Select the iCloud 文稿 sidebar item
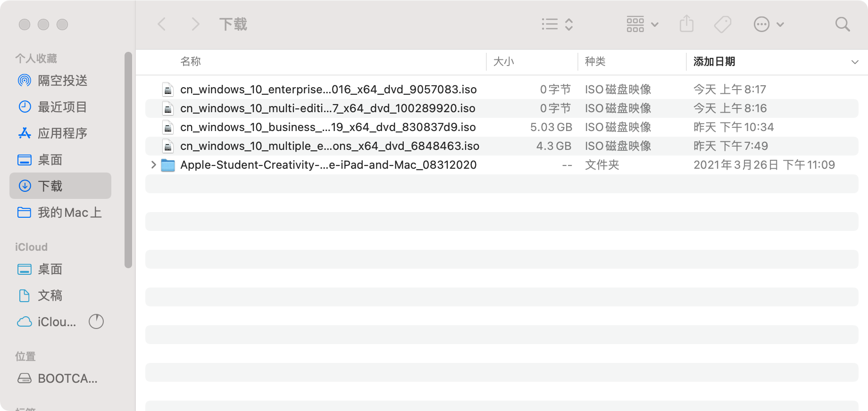 coord(50,296)
